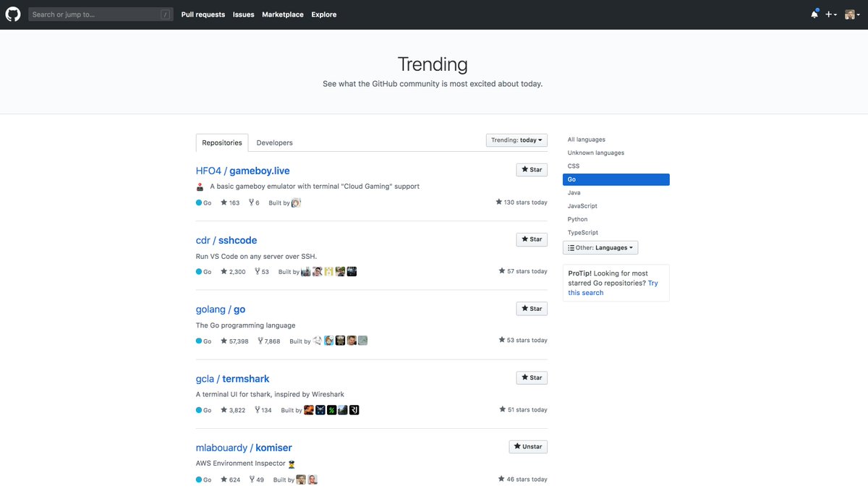Image resolution: width=868 pixels, height=491 pixels.
Task: Open the notifications bell
Action: 814,14
